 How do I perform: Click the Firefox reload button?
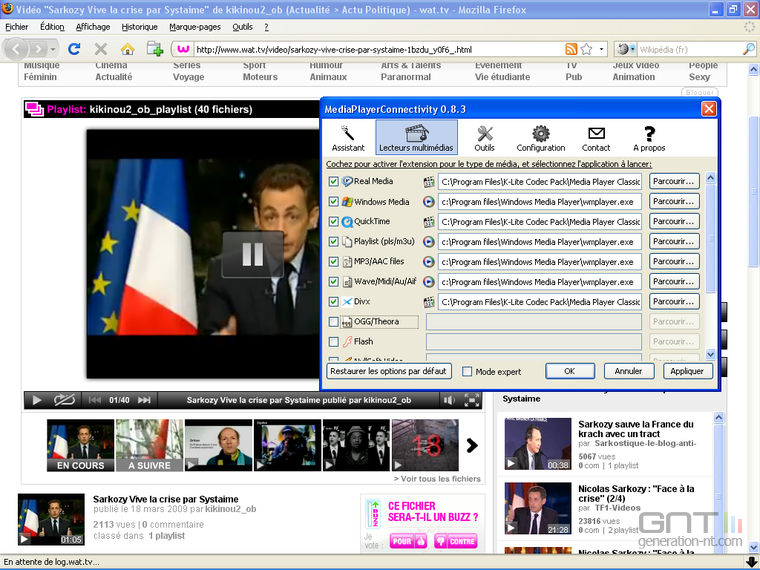coord(74,49)
